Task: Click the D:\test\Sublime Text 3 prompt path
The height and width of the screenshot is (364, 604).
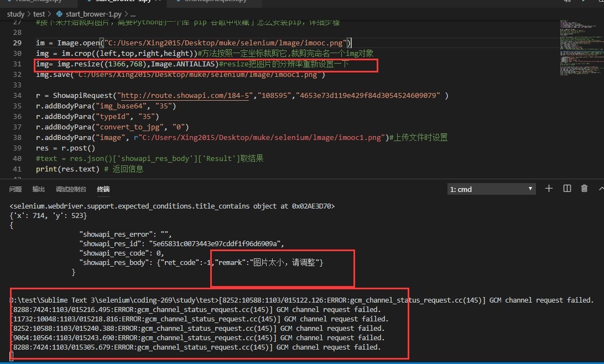Action: (x=114, y=300)
